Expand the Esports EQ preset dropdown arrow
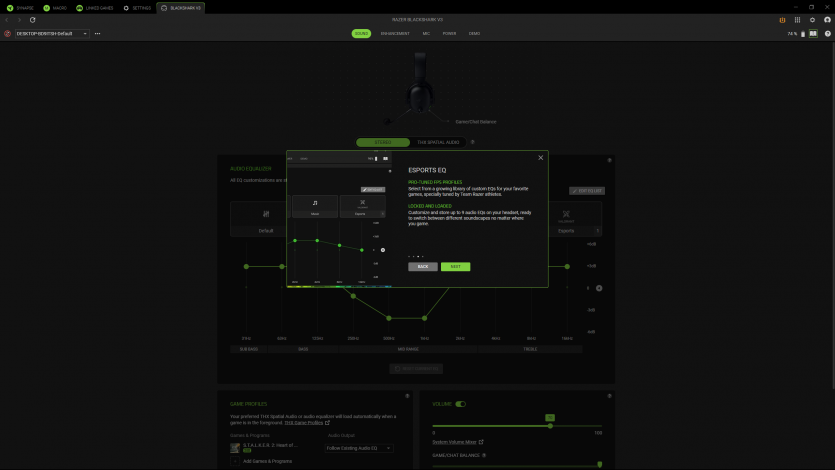835x470 pixels. 596,230
